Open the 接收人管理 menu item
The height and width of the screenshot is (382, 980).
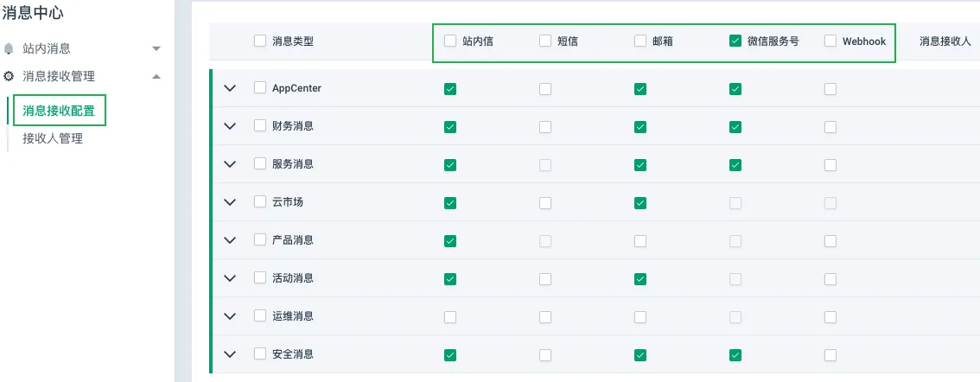53,139
